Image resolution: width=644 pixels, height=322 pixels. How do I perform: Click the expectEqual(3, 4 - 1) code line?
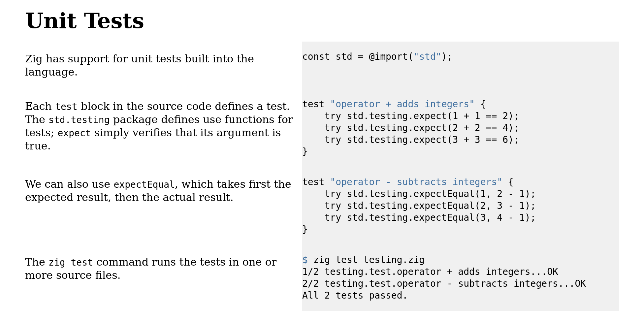coord(430,218)
